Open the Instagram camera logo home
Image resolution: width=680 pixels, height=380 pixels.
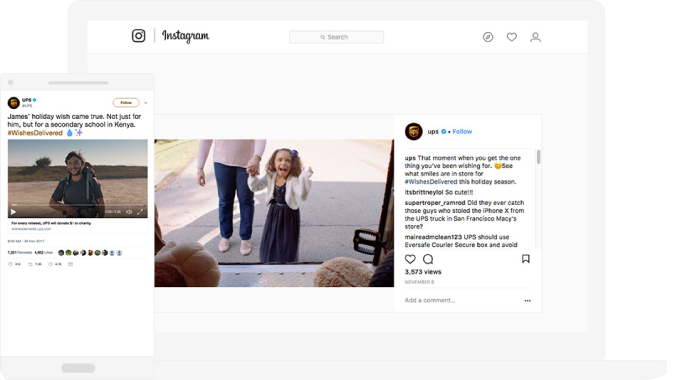[138, 36]
